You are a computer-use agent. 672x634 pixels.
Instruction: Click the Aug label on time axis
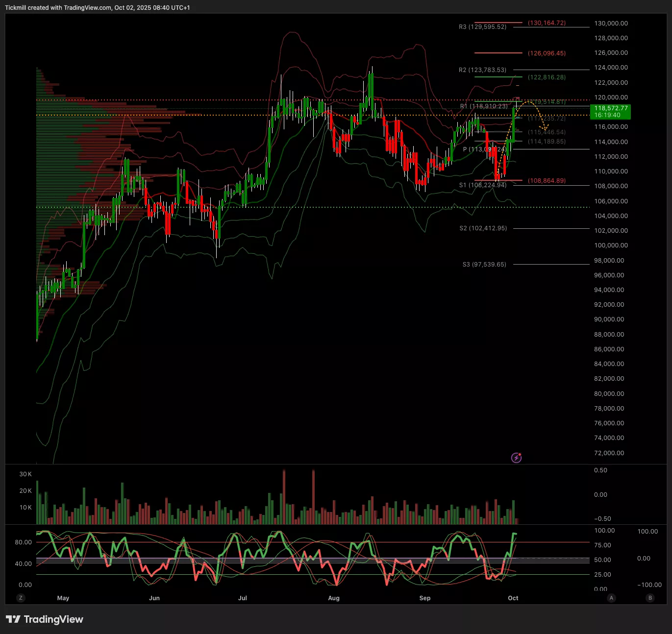(334, 598)
